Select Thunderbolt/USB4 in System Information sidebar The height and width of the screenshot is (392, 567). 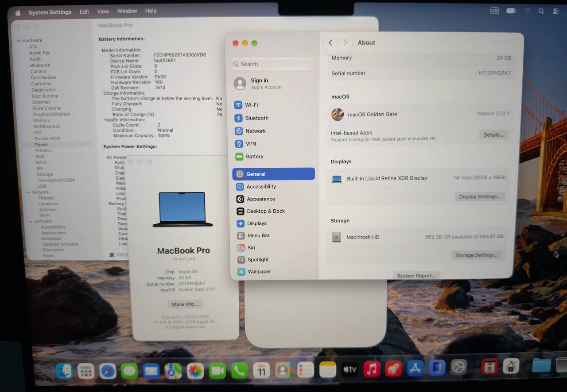coord(56,181)
